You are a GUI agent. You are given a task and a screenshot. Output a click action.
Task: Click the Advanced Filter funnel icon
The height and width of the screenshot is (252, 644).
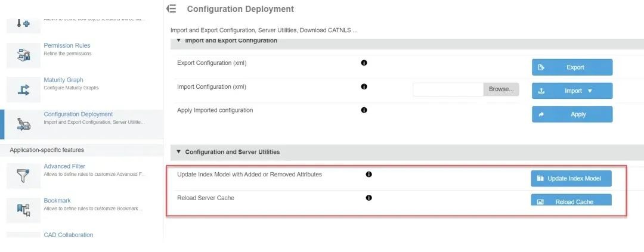(23, 176)
